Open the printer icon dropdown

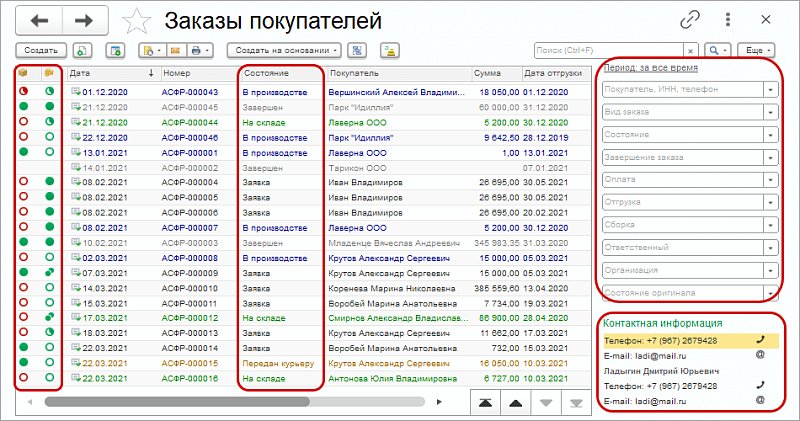[199, 51]
